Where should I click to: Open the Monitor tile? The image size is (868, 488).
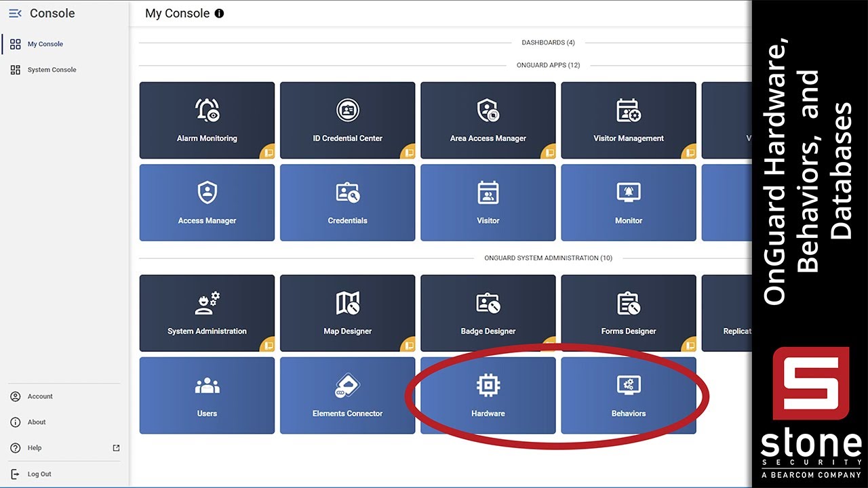(629, 203)
